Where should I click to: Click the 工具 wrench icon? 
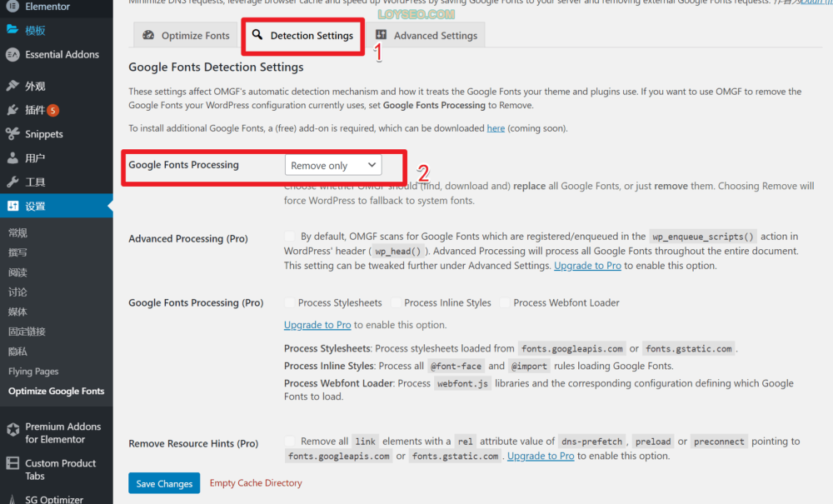tap(12, 182)
